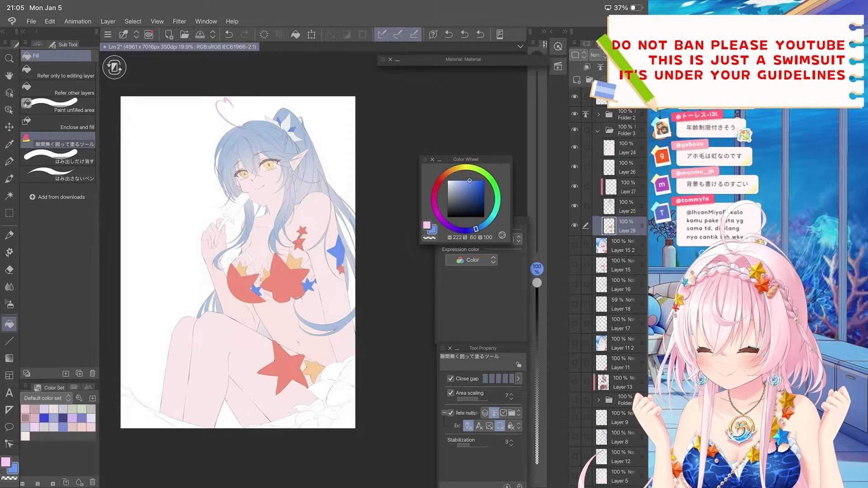
Task: Select the Text tool
Action: [9, 393]
